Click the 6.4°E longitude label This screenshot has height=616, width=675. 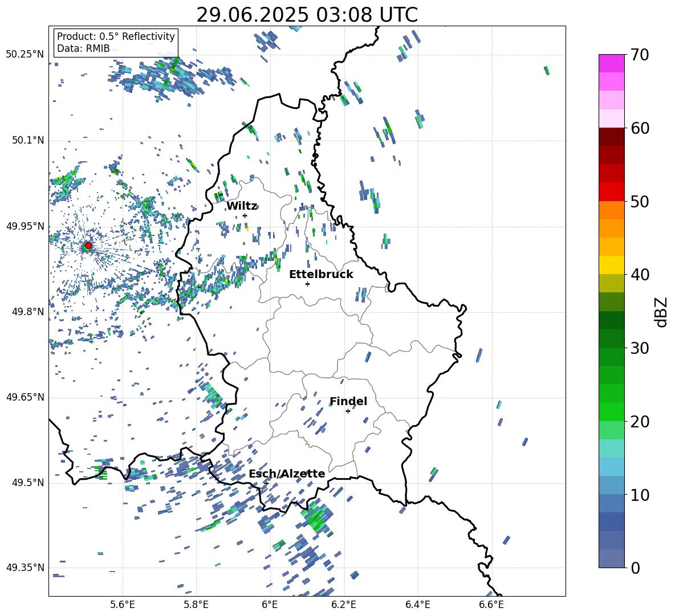417,605
